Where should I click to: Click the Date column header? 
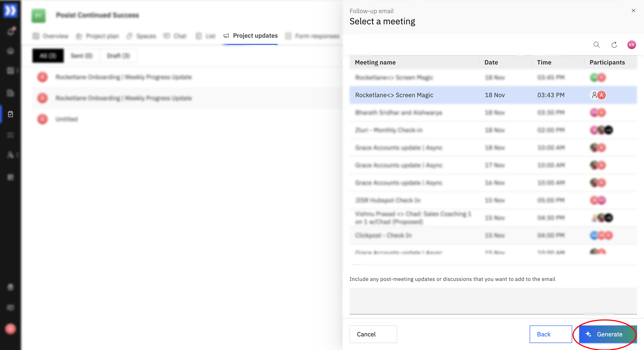pyautogui.click(x=491, y=62)
